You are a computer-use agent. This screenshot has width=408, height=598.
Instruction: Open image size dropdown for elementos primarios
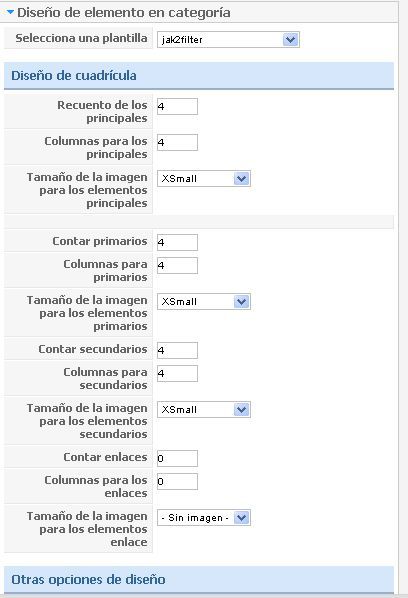204,302
